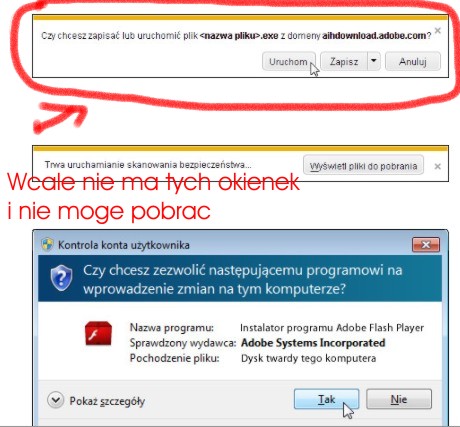Save the file with the Zapisz button
This screenshot has width=460, height=427.
[344, 61]
